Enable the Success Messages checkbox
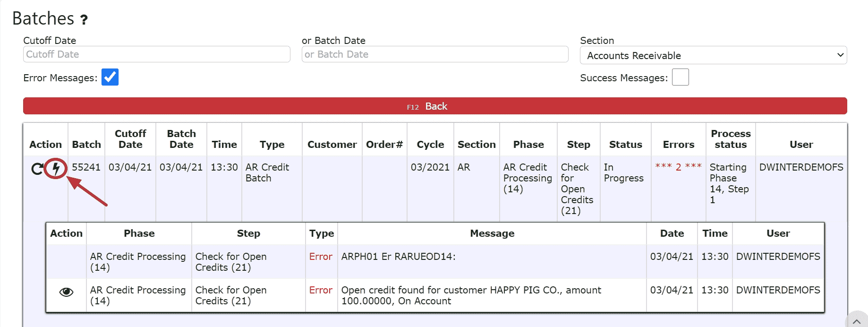 tap(681, 77)
